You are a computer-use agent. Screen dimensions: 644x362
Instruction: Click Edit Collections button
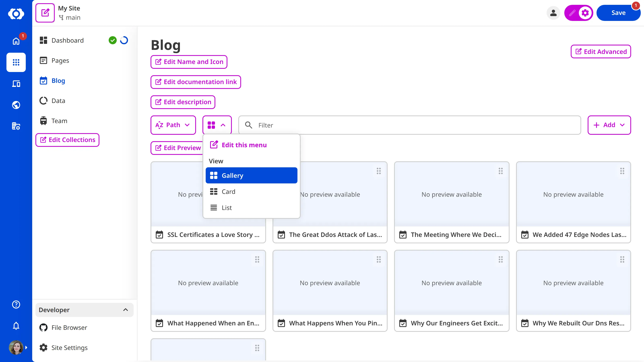(67, 140)
